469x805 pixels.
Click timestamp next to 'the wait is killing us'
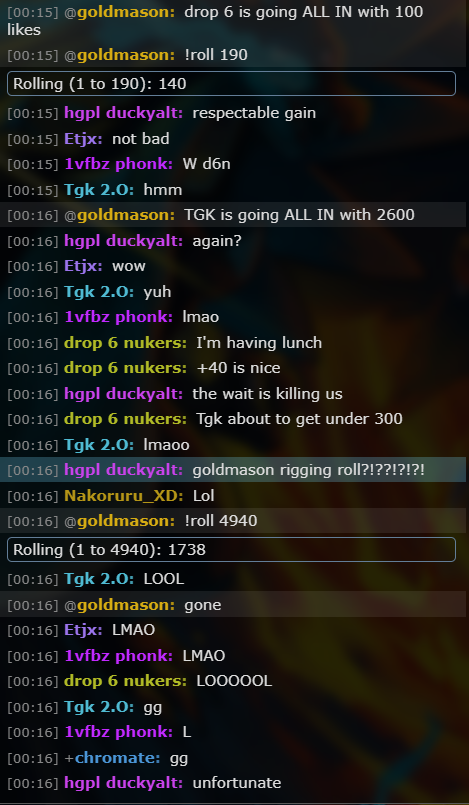(33, 394)
